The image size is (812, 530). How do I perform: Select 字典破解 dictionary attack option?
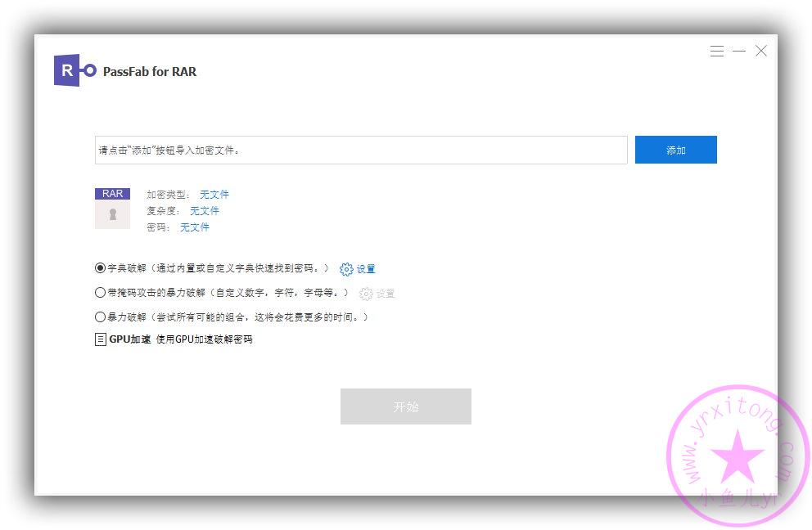(x=100, y=268)
